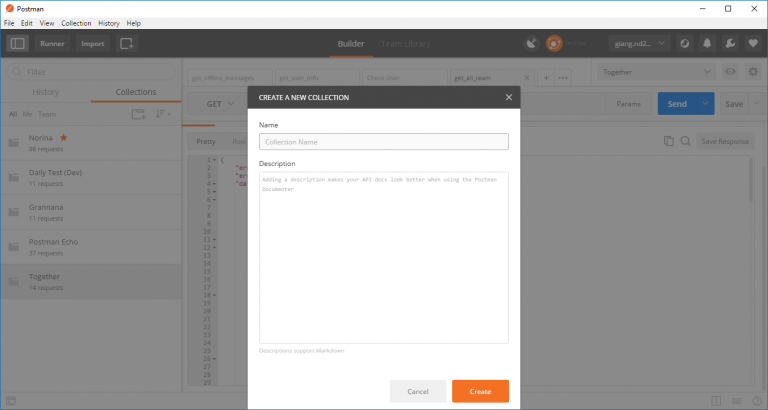Focus the Collection Name input field
Image resolution: width=768 pixels, height=410 pixels.
384,142
